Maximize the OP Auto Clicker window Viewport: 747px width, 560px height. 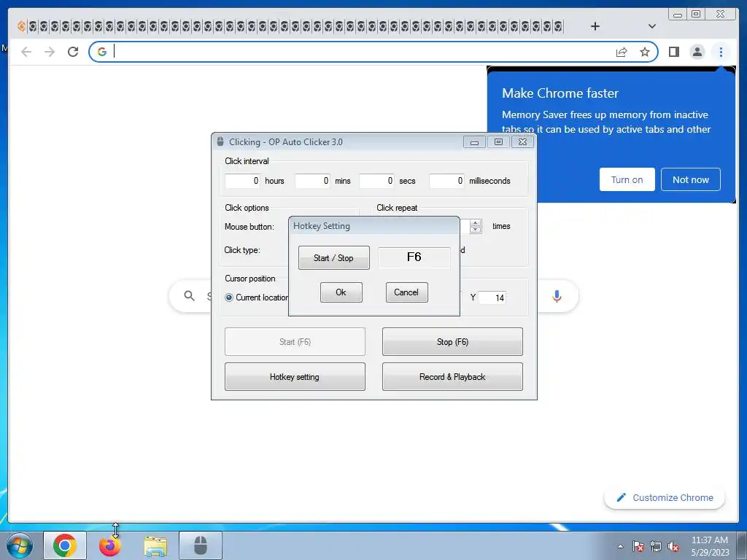(x=498, y=142)
